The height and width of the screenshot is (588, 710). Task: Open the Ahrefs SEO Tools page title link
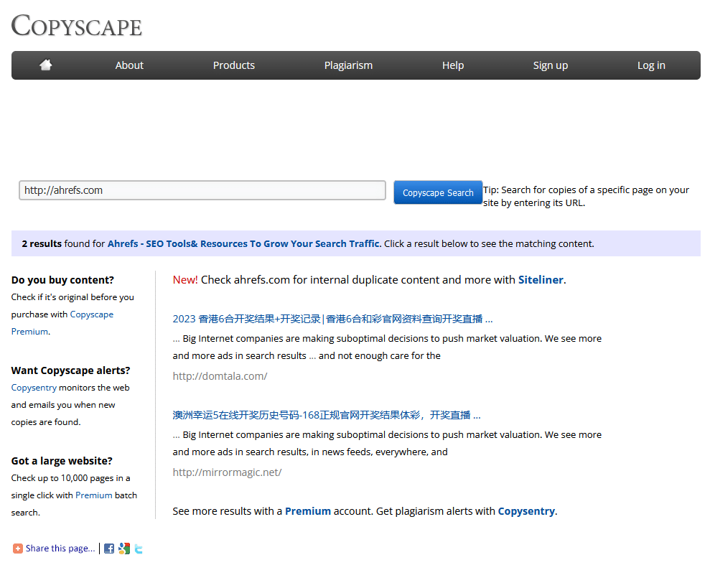[x=243, y=243]
